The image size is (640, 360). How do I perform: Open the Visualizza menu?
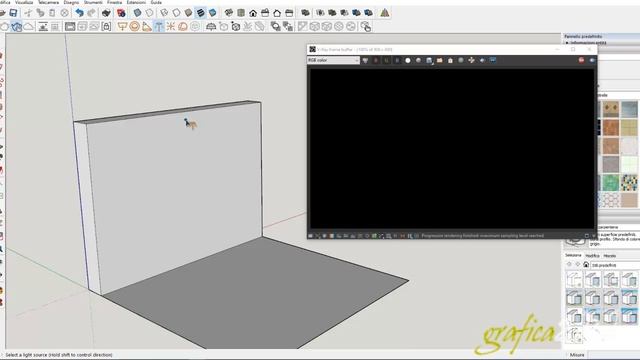point(24,2)
